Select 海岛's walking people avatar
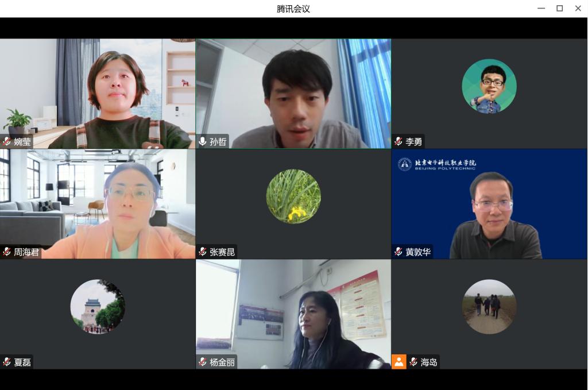Image resolution: width=588 pixels, height=390 pixels. coord(489,307)
